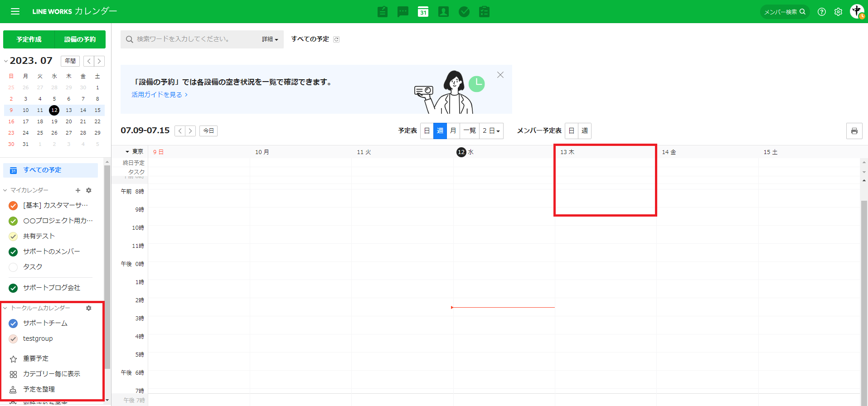Open talk room calendar settings gear
Screen dimensions: 868x406
click(89, 308)
